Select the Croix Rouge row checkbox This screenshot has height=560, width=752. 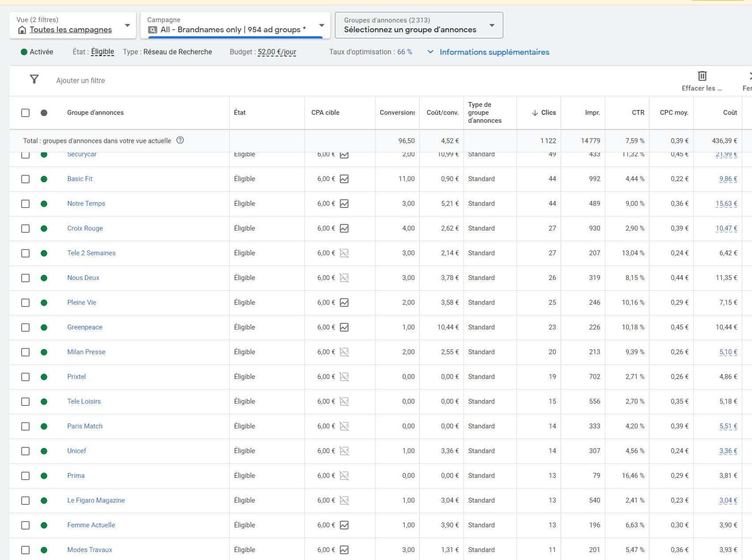[x=26, y=228]
